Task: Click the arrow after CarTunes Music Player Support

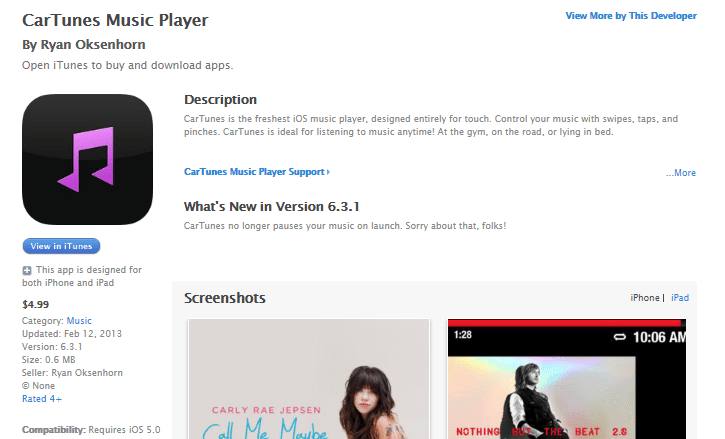Action: tap(328, 172)
